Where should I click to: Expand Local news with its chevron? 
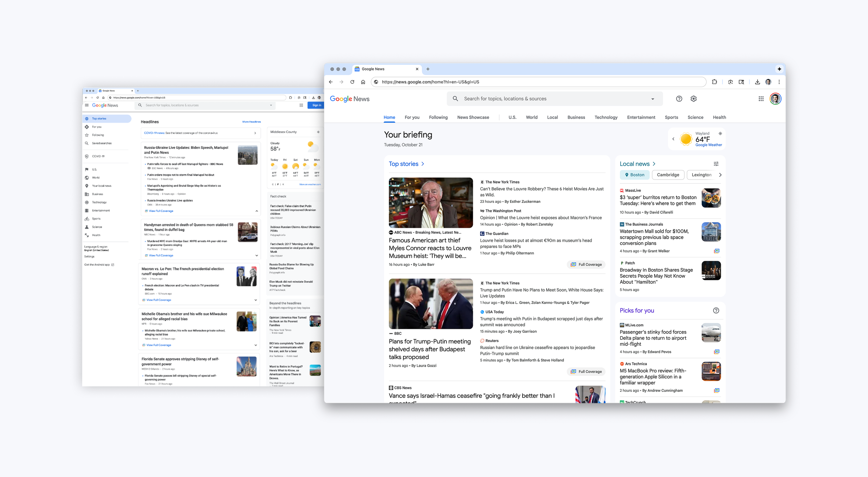pos(654,163)
